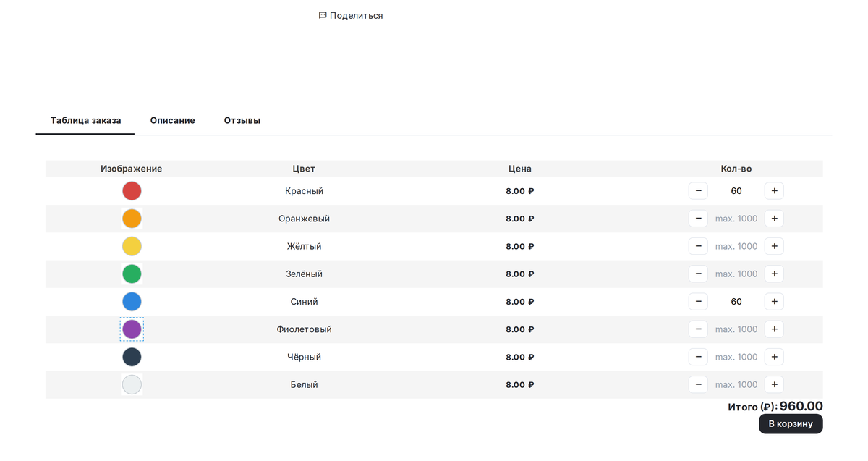Select the blue color swatch image
The width and height of the screenshot is (868, 461).
pos(132,302)
